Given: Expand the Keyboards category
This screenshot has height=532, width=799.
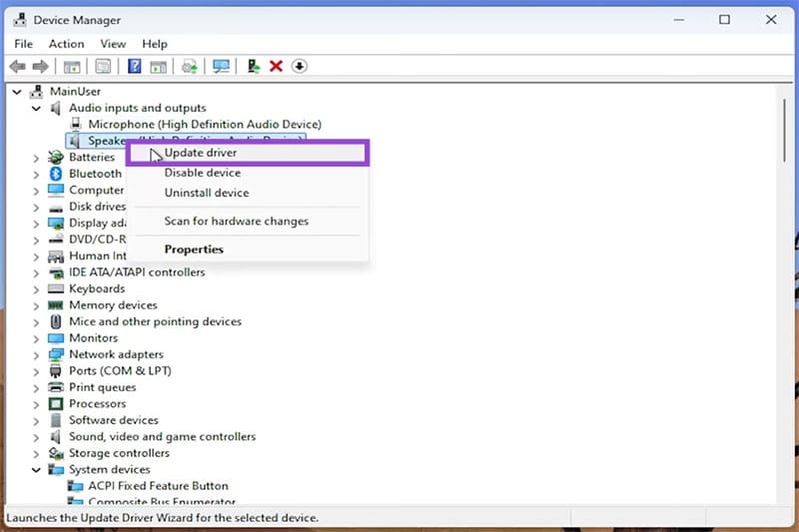Looking at the screenshot, I should click(36, 288).
